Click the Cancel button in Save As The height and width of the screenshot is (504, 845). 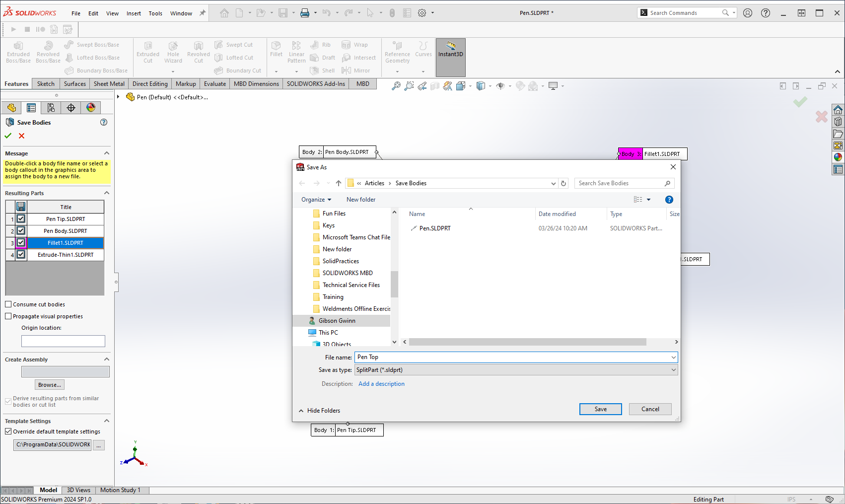pyautogui.click(x=650, y=409)
